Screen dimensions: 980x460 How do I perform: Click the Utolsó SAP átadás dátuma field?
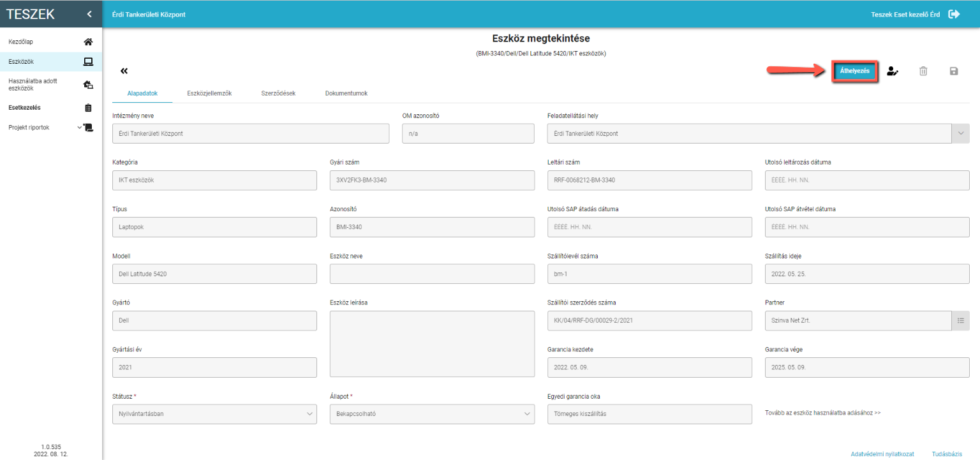[x=650, y=226]
